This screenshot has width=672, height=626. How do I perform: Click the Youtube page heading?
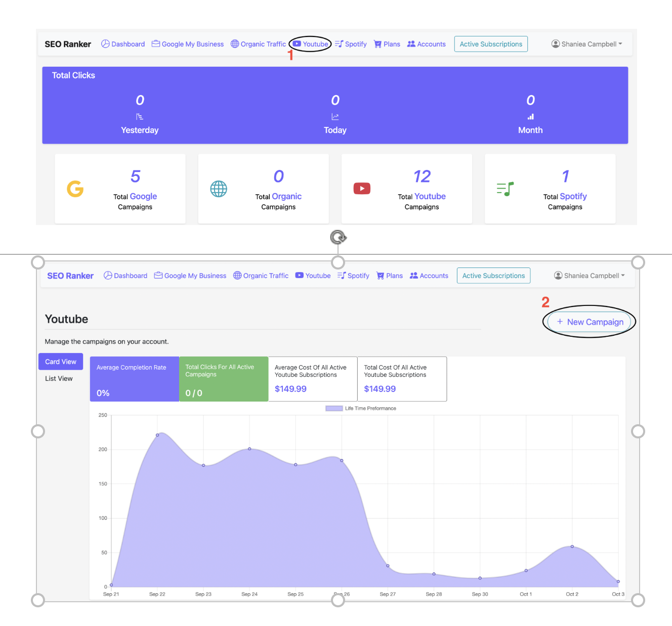pyautogui.click(x=66, y=319)
